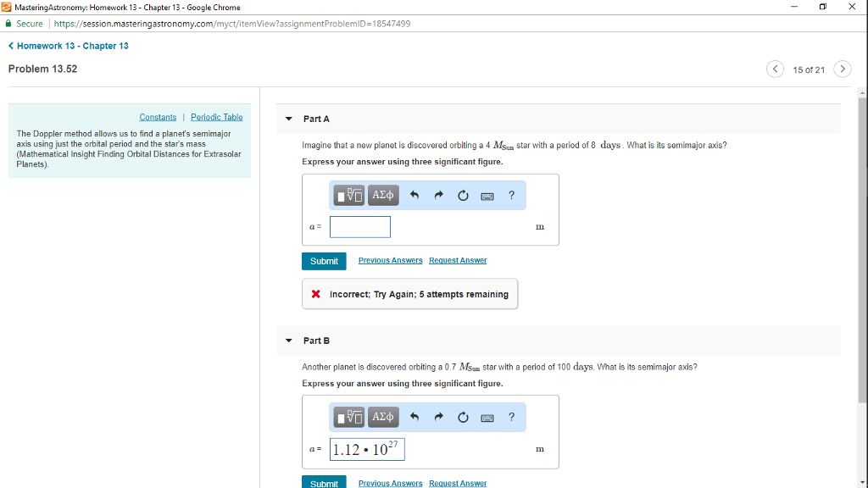
Task: Click the page vertical scrollbar thumb
Action: [x=862, y=250]
